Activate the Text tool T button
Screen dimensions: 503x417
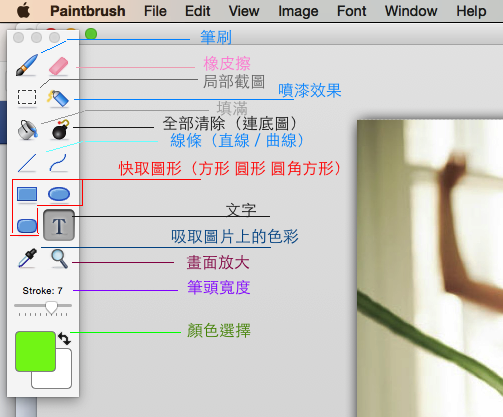click(59, 225)
